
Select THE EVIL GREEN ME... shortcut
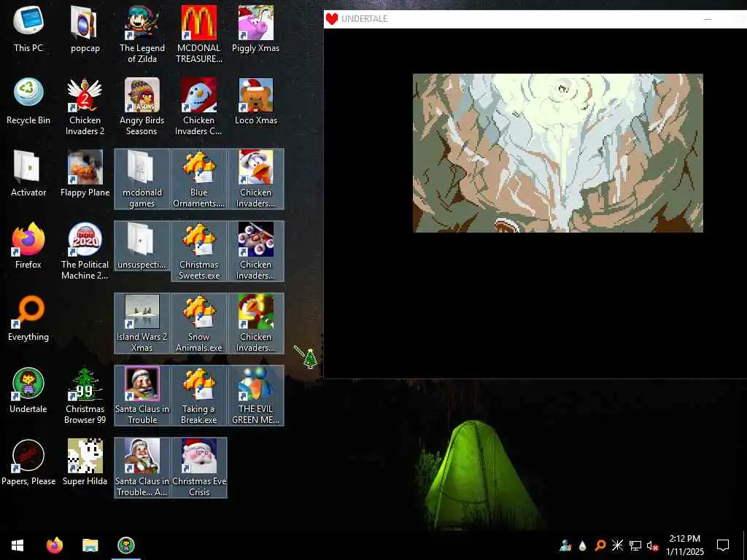[x=256, y=396]
